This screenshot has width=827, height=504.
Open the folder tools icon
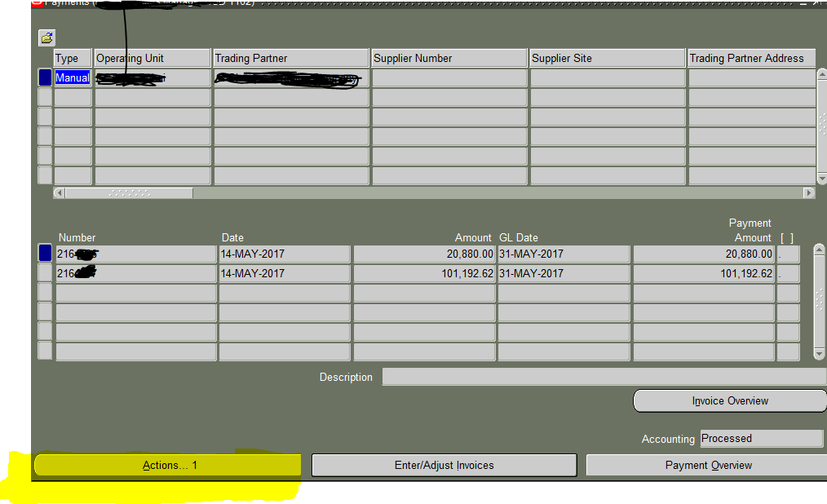point(46,38)
